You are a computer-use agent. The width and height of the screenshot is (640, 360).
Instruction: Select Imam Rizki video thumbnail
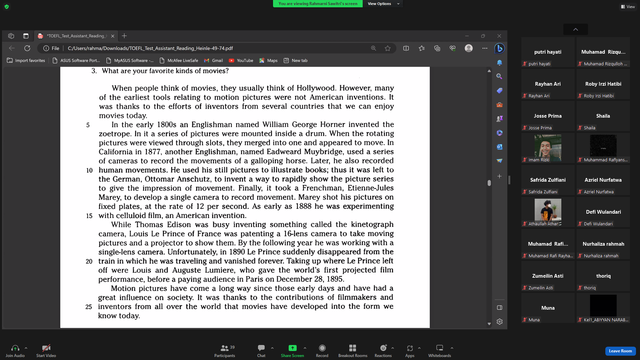click(548, 148)
